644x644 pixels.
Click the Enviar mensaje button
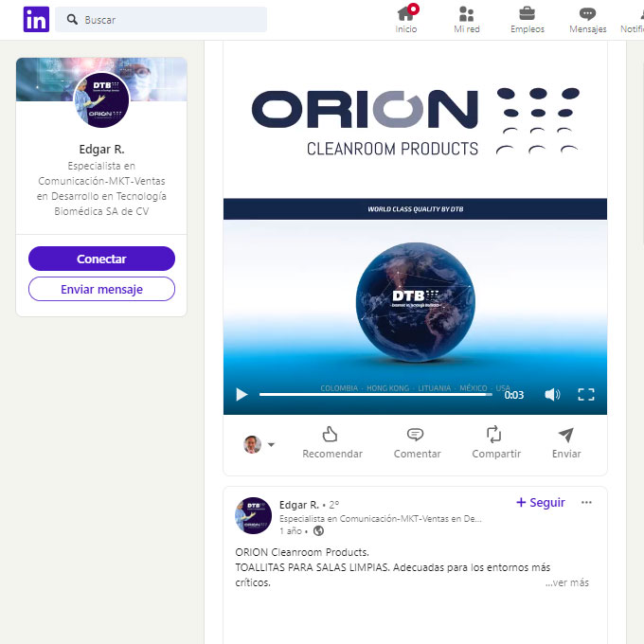[101, 289]
